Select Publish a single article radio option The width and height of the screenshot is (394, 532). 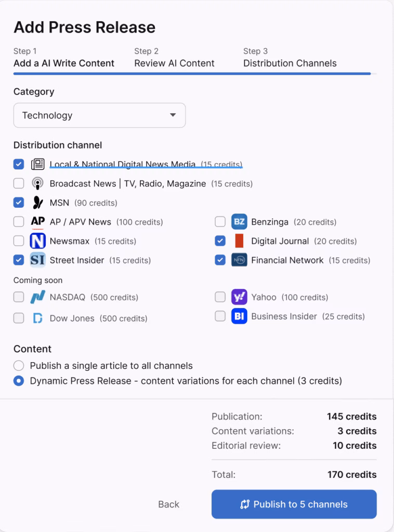pyautogui.click(x=19, y=365)
